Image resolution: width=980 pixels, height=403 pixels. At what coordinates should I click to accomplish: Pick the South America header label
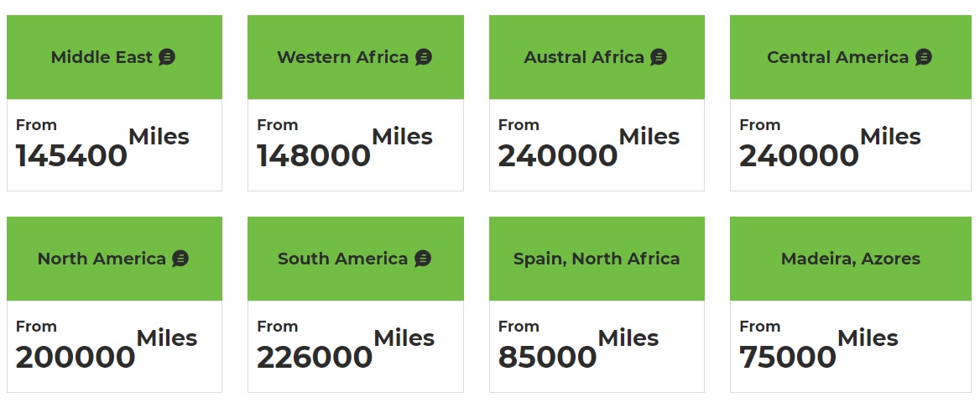tap(342, 259)
